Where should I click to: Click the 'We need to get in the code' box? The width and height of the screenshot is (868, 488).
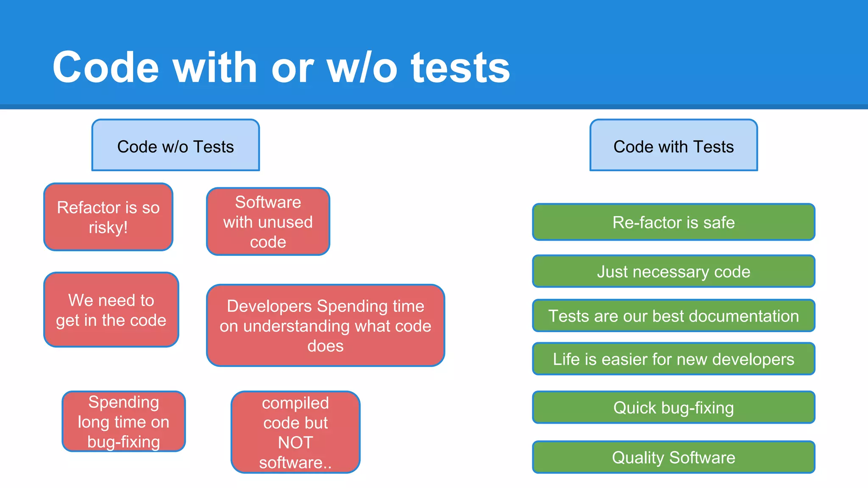[111, 310]
